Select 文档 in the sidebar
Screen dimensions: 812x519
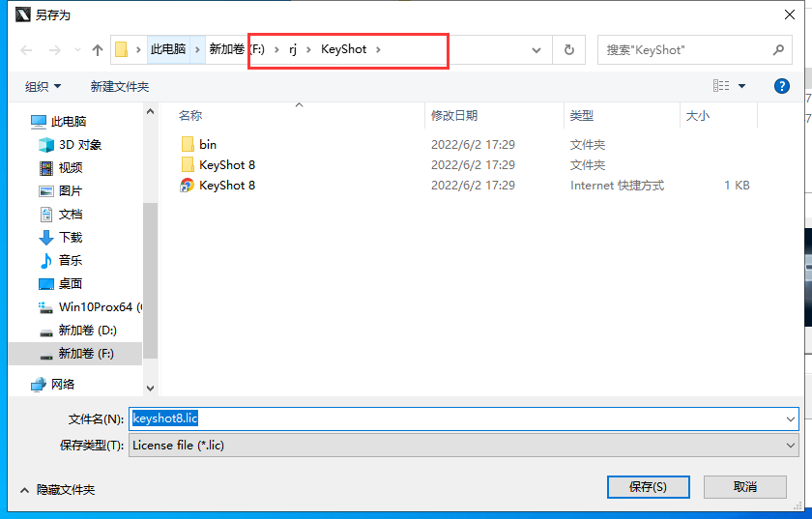(x=61, y=215)
